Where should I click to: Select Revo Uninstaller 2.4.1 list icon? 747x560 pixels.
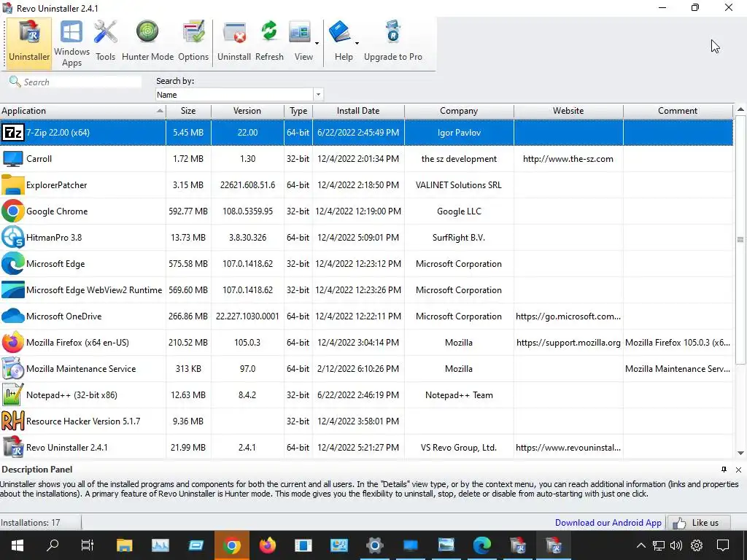click(x=13, y=447)
